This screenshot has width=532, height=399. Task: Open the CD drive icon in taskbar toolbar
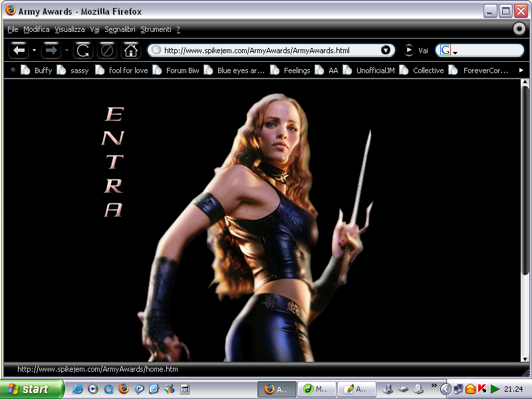coord(418,389)
